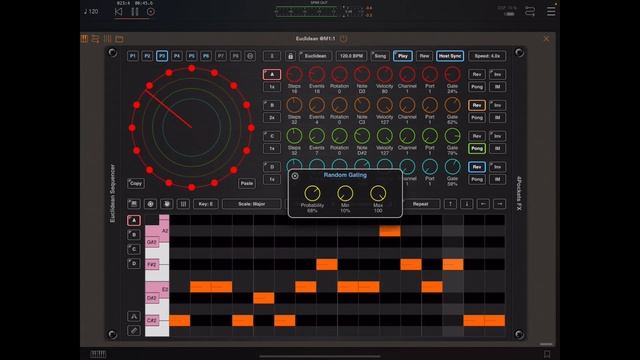Image resolution: width=640 pixels, height=360 pixels.
Task: Open the Scale: Major selector
Action: click(x=252, y=204)
